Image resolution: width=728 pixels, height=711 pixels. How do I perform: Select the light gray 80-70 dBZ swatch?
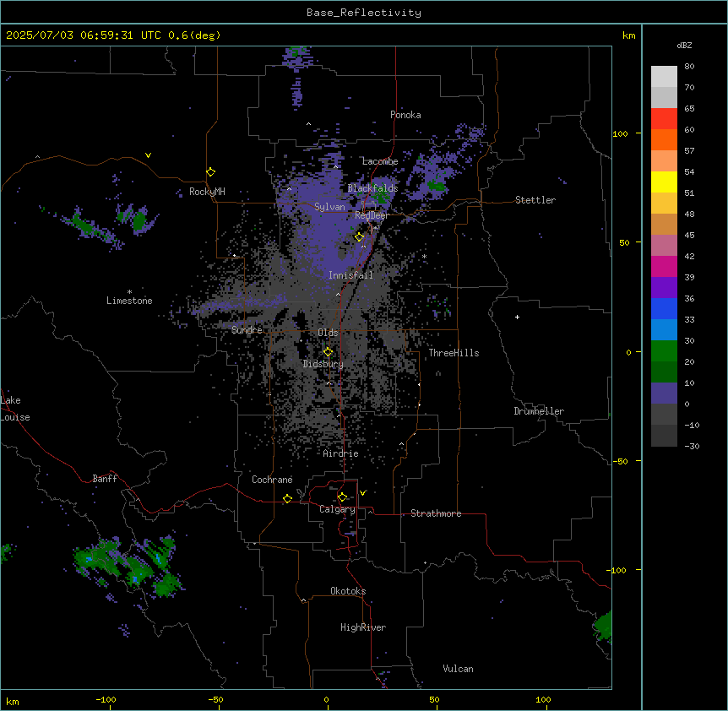[x=664, y=77]
